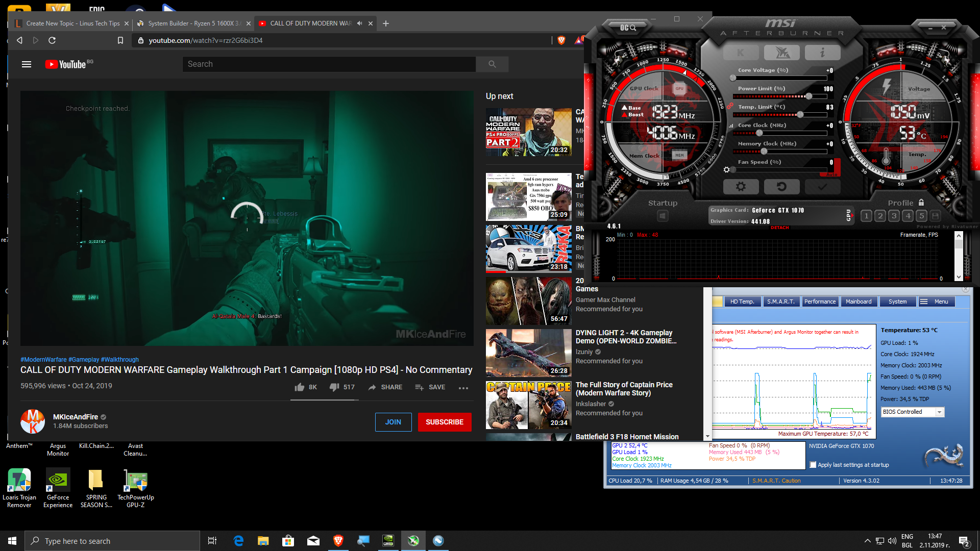980x551 pixels.
Task: Open File Explorer from taskbar
Action: coord(263,541)
